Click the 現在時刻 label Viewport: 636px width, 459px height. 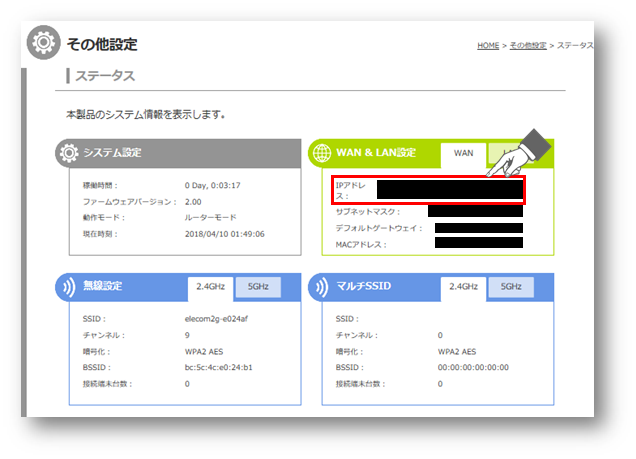click(100, 234)
